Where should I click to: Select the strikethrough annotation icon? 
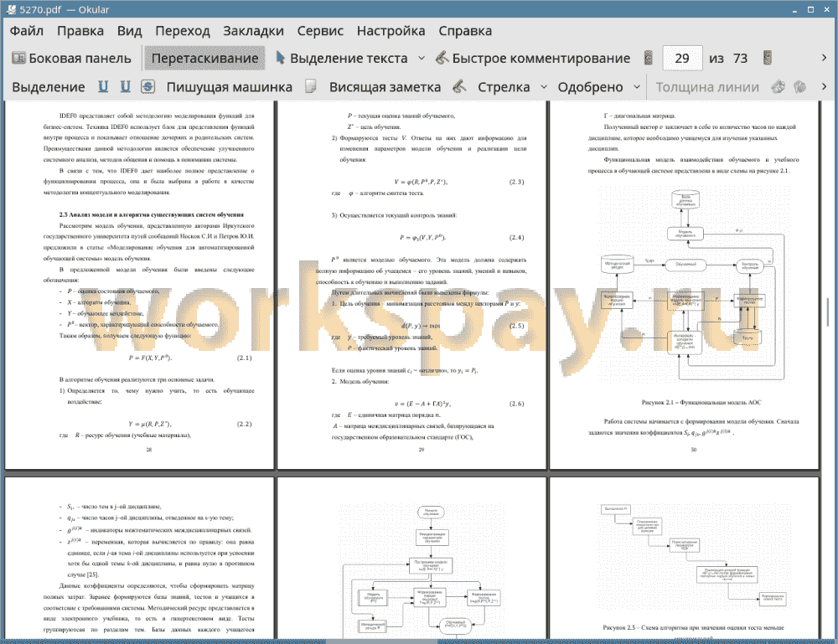(x=147, y=86)
